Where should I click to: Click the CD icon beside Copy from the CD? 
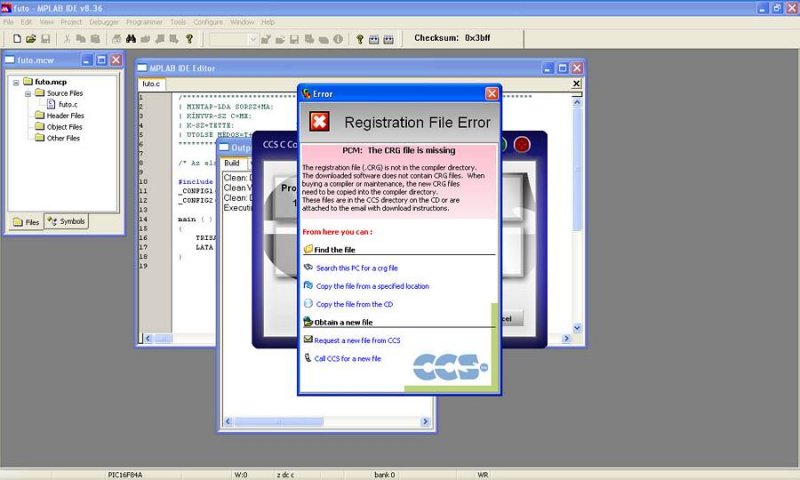(x=308, y=303)
